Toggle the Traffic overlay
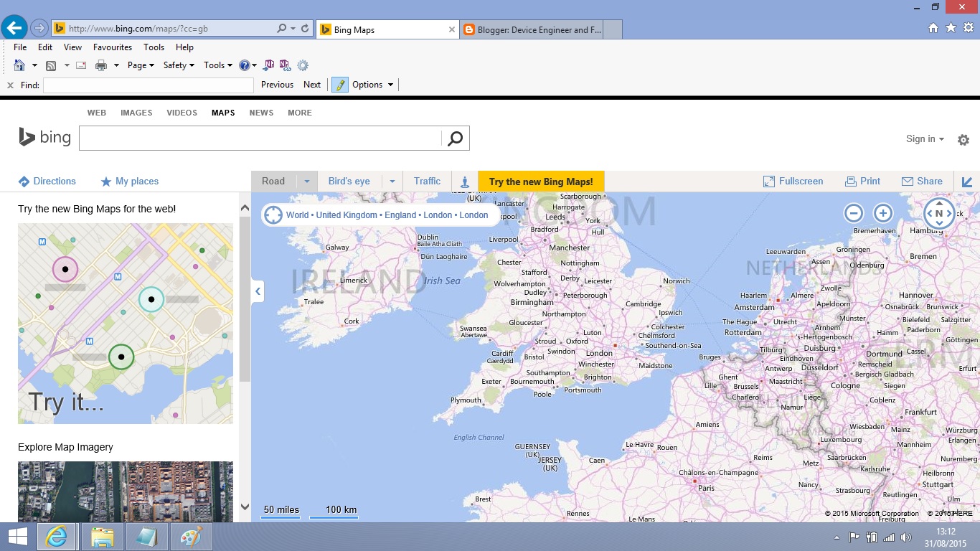This screenshot has height=551, width=980. coord(427,182)
